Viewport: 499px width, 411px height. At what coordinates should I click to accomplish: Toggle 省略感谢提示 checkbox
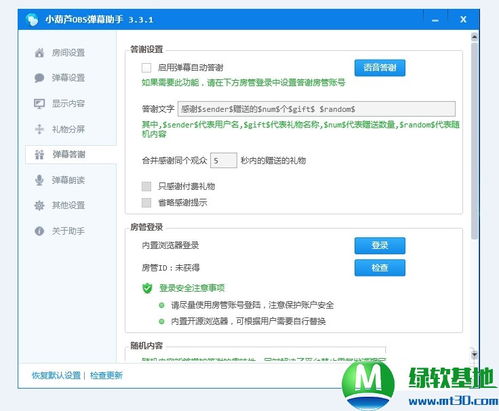tap(146, 202)
